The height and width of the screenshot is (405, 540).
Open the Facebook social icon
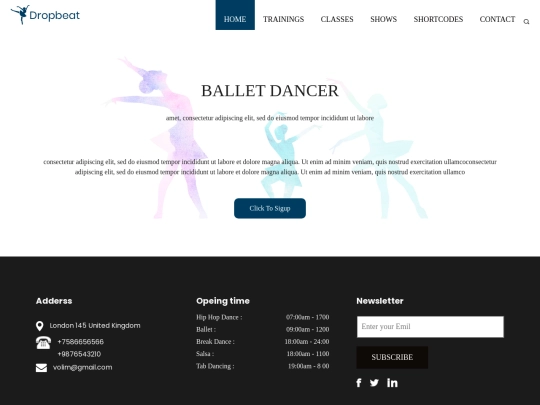pos(359,383)
